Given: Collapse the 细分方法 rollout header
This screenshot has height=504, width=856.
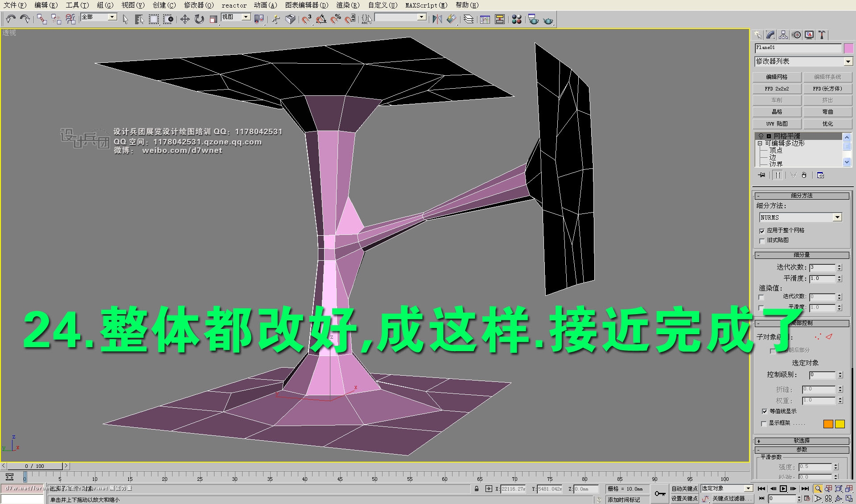Looking at the screenshot, I should [x=801, y=196].
